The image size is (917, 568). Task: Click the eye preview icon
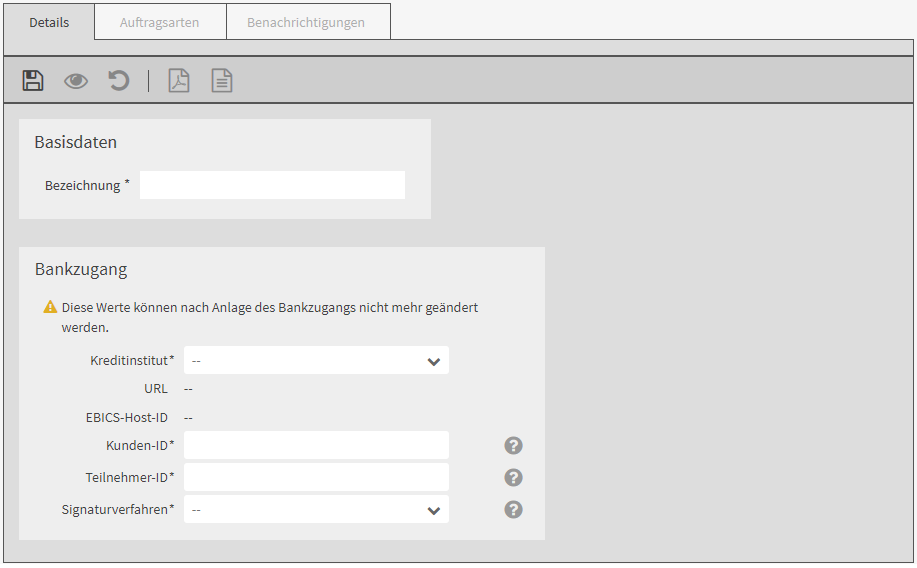[76, 81]
